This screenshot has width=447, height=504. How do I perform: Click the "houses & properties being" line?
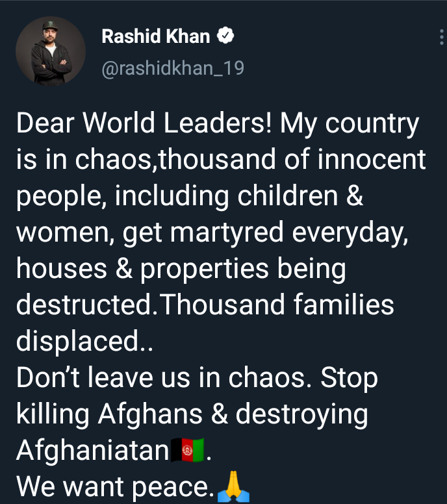tap(181, 269)
